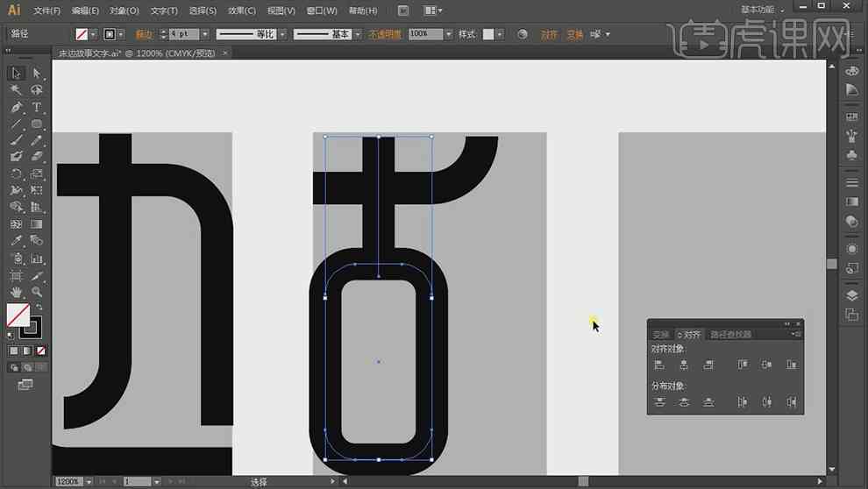Click the vertical scrollbar thumb
The image size is (868, 489).
click(x=831, y=264)
